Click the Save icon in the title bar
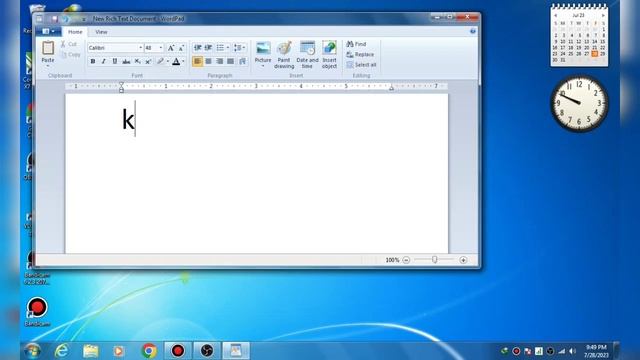 54,19
